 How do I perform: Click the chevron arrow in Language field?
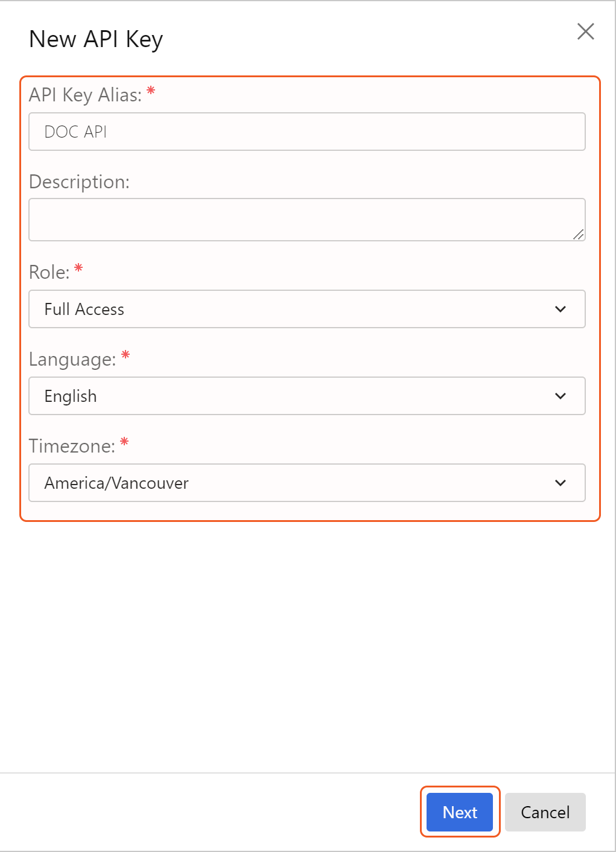coord(560,396)
